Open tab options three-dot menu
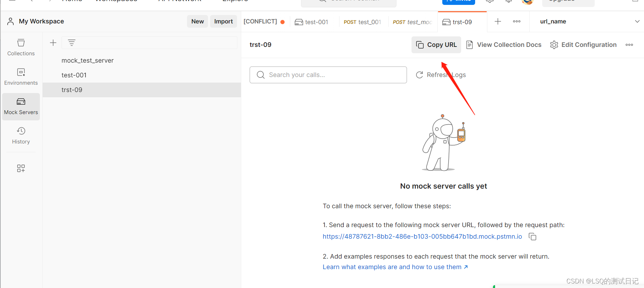 coord(517,21)
